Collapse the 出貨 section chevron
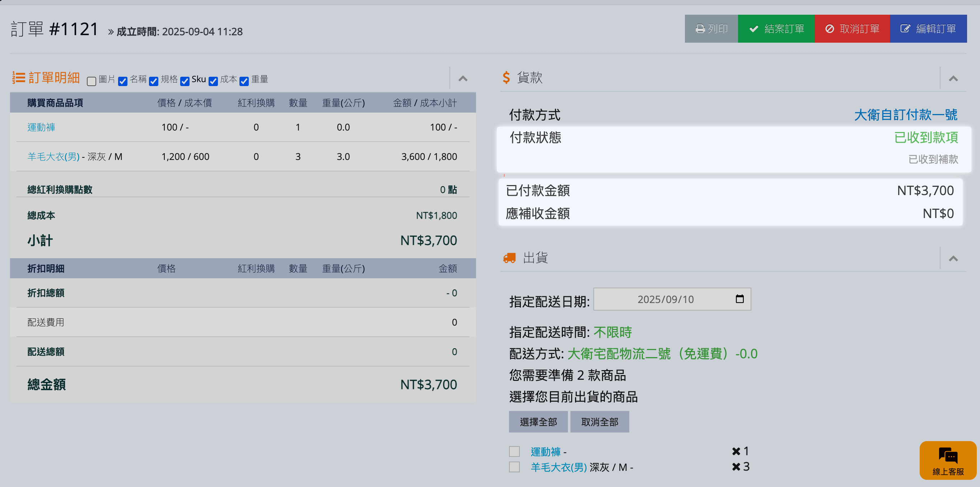This screenshot has width=980, height=487. pos(953,259)
